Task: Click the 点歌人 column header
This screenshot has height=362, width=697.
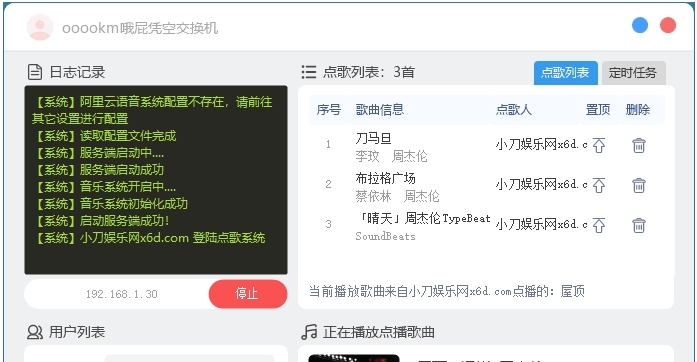Action: pos(514,109)
